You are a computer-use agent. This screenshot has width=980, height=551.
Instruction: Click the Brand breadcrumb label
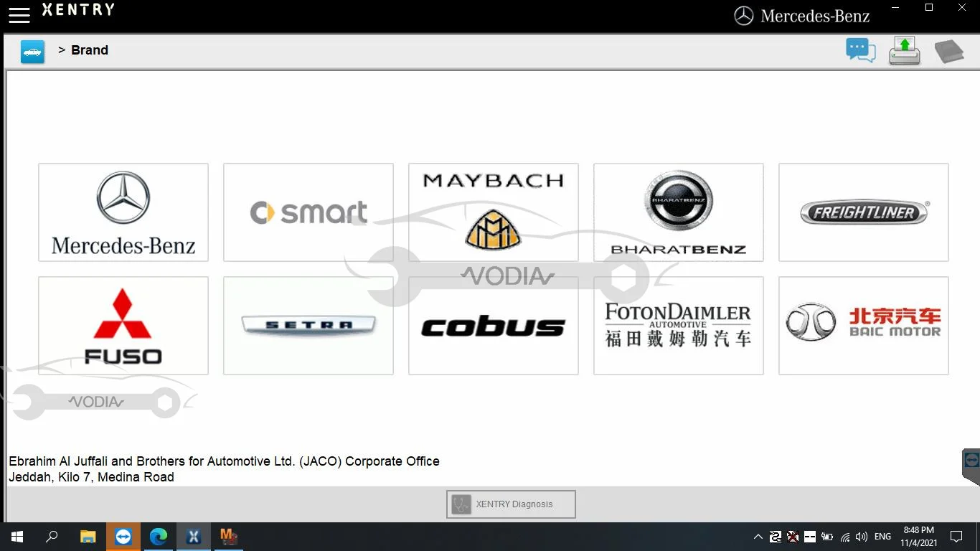click(x=90, y=50)
